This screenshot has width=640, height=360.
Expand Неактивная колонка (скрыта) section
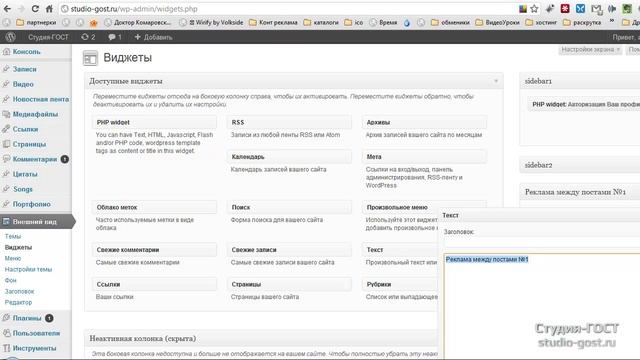(x=261, y=338)
